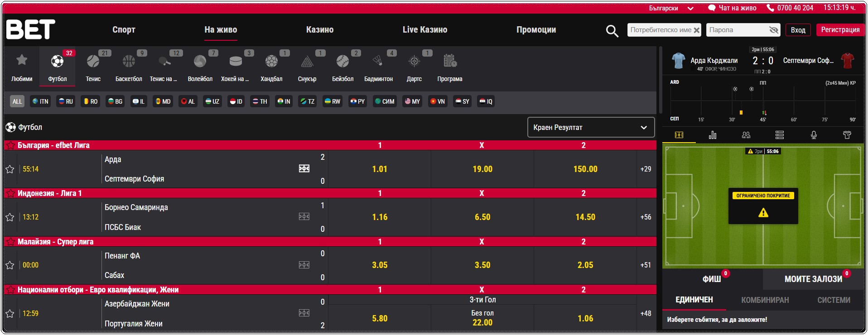Click the search magnifier icon
Viewport: 868px width, 335px height.
pyautogui.click(x=612, y=31)
